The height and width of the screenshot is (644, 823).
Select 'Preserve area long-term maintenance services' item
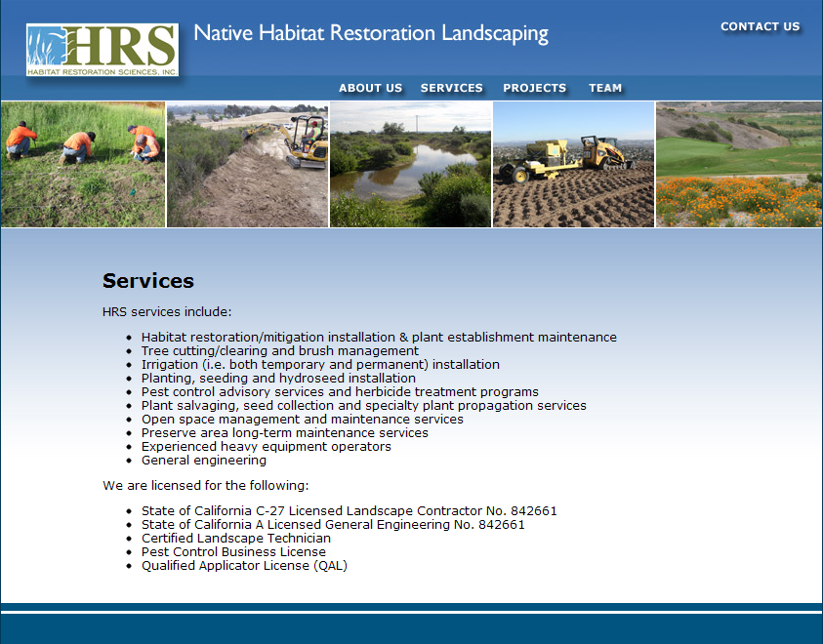284,432
